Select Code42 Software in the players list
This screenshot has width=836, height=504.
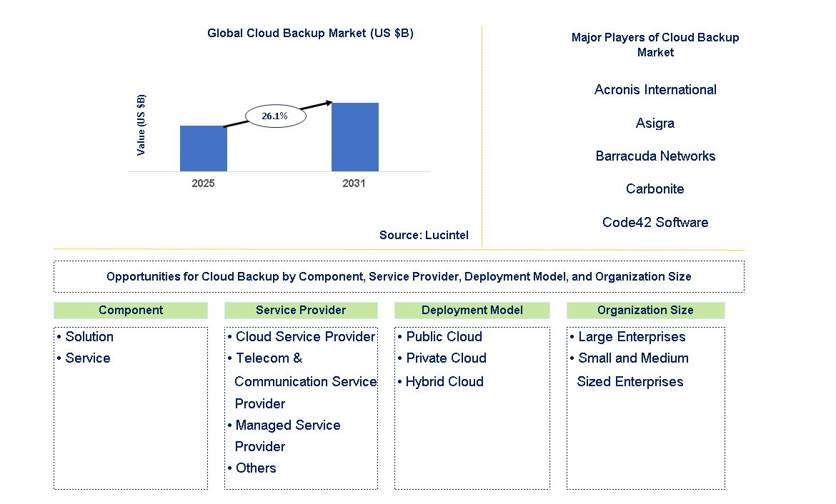tap(655, 222)
